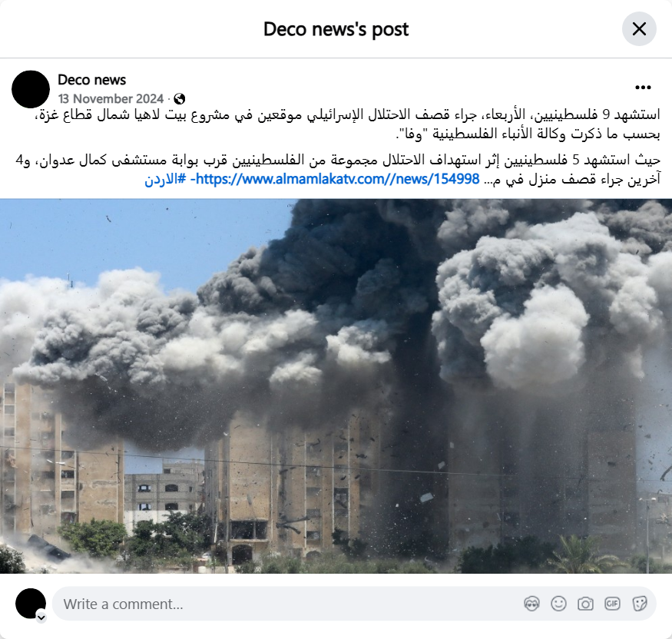
Task: Open Deco news profile picture
Action: (31, 89)
